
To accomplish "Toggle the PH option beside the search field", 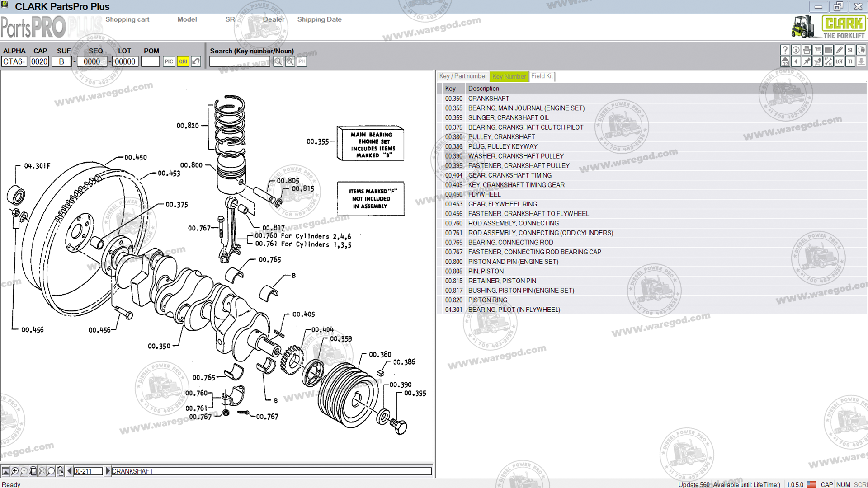I will (301, 61).
